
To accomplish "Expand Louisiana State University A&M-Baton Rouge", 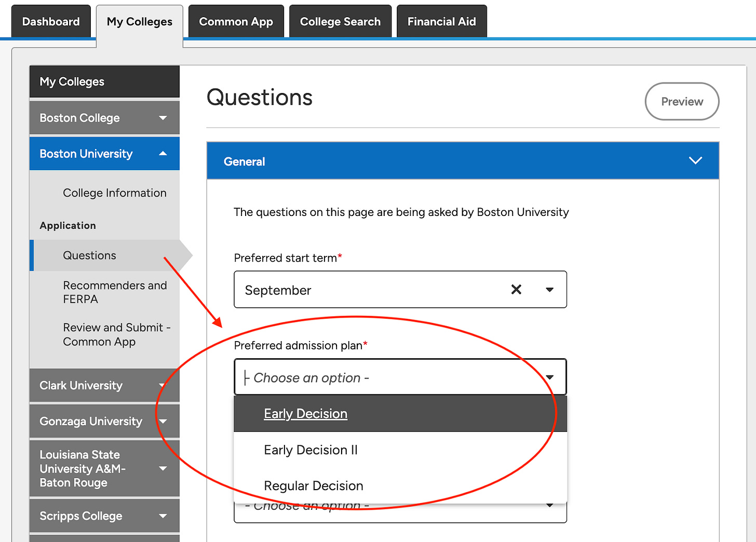I will [x=104, y=468].
